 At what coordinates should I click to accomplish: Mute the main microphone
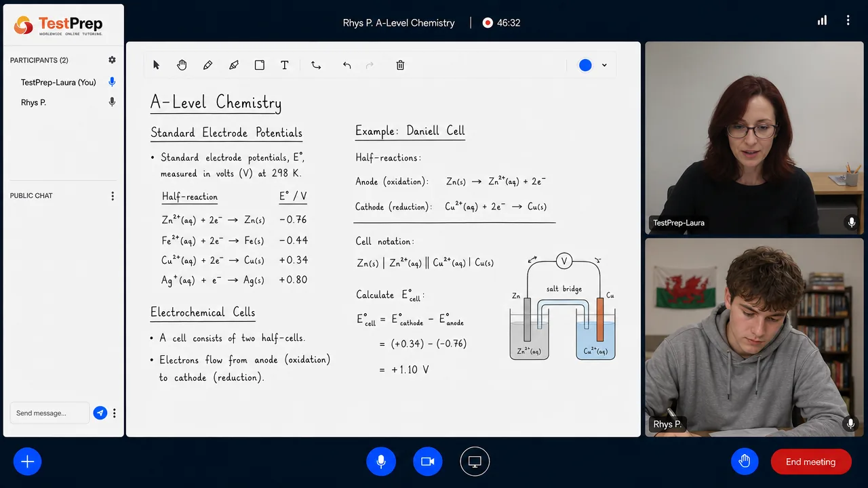(x=381, y=462)
